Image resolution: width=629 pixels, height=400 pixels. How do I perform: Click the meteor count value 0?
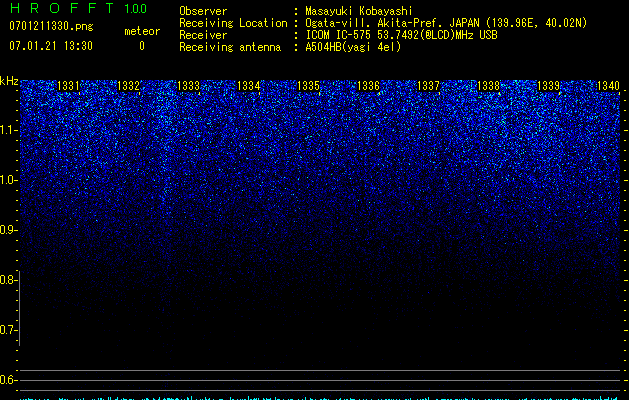[142, 46]
